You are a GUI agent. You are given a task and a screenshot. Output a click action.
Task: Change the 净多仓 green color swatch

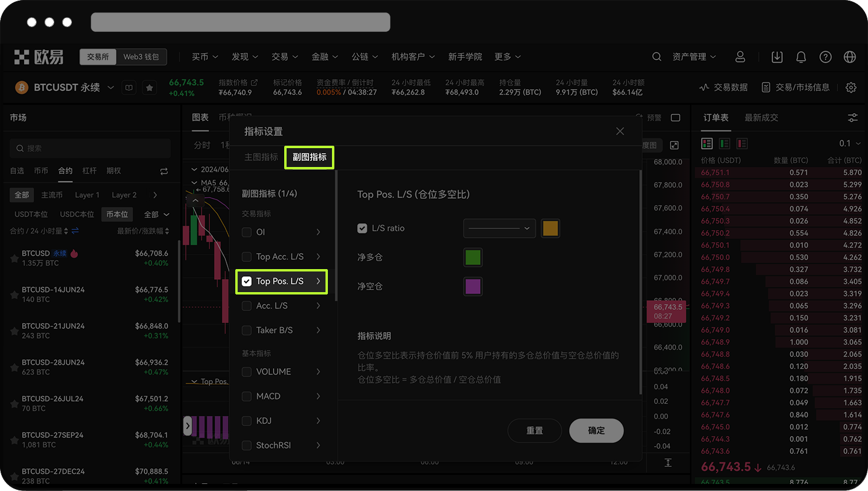[x=472, y=257]
